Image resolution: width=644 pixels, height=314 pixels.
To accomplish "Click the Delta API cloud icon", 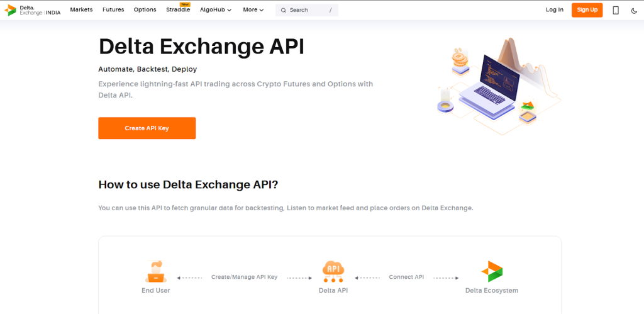I will pyautogui.click(x=333, y=271).
